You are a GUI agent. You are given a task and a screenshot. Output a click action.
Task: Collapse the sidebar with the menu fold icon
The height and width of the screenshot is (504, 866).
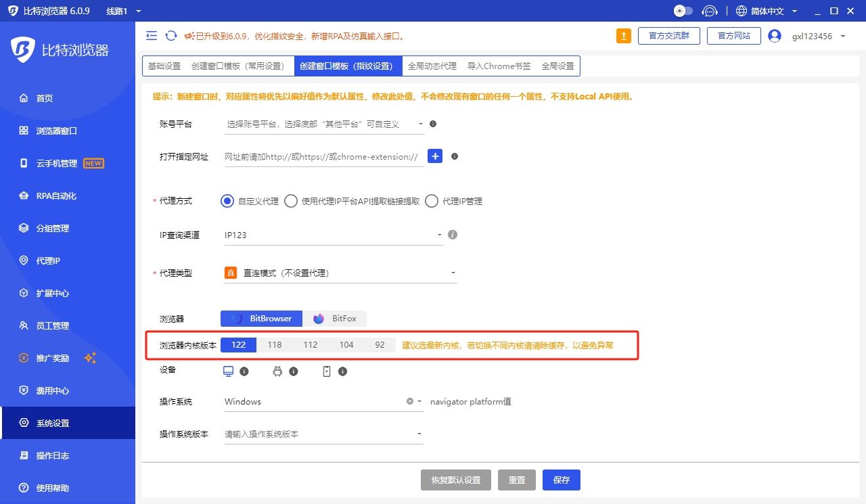tap(152, 36)
